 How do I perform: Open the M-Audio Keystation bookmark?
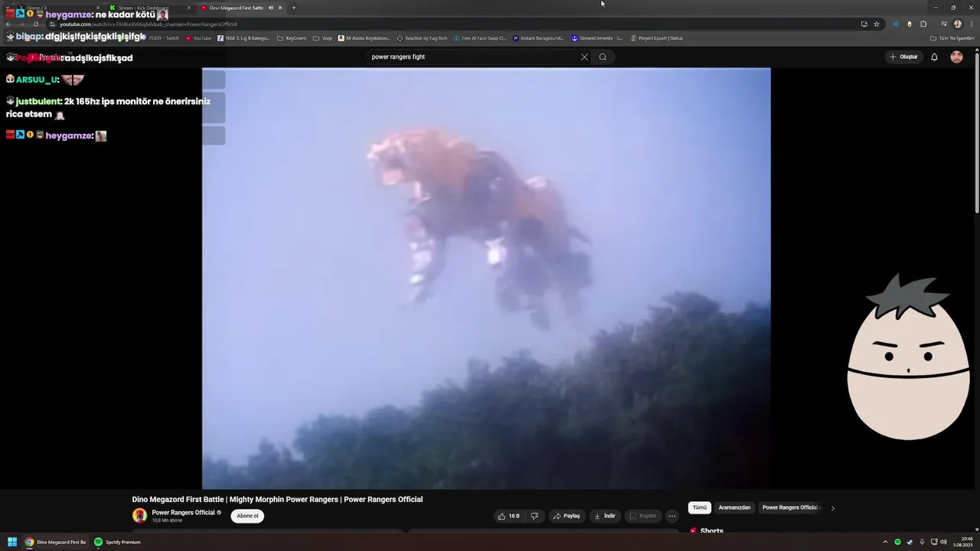[364, 37]
